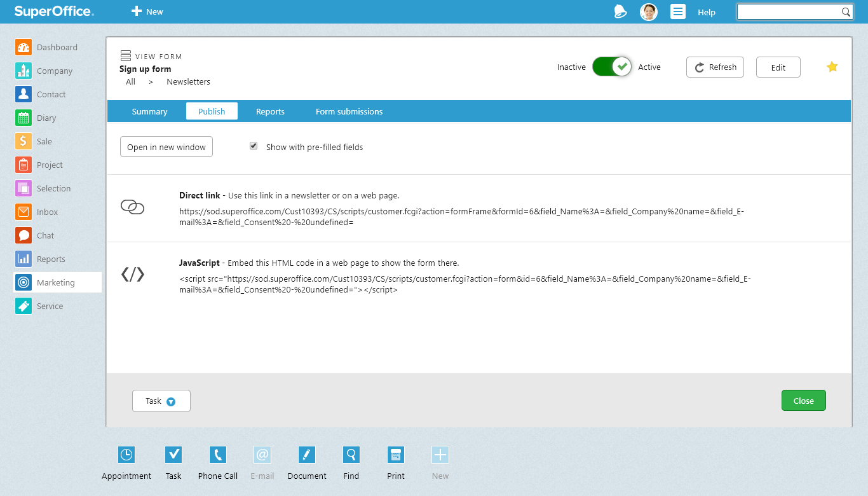Select the Marketing target icon
Image resolution: width=868 pixels, height=496 pixels.
click(x=24, y=282)
